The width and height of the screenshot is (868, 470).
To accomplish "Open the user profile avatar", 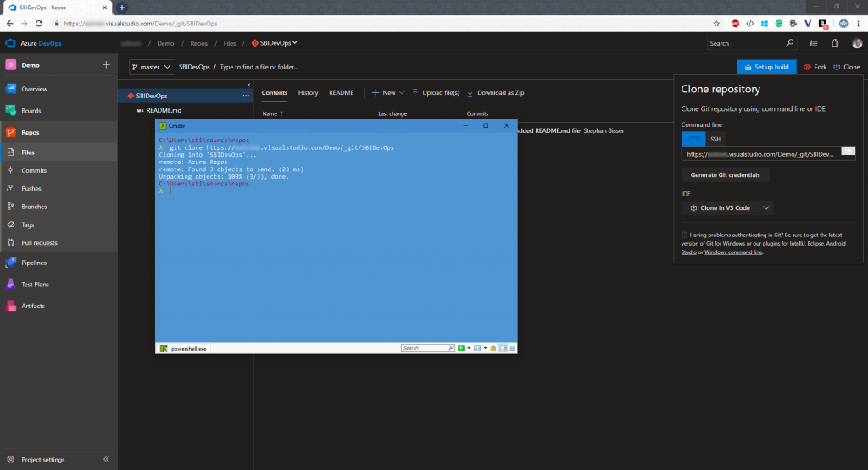I will tap(857, 43).
